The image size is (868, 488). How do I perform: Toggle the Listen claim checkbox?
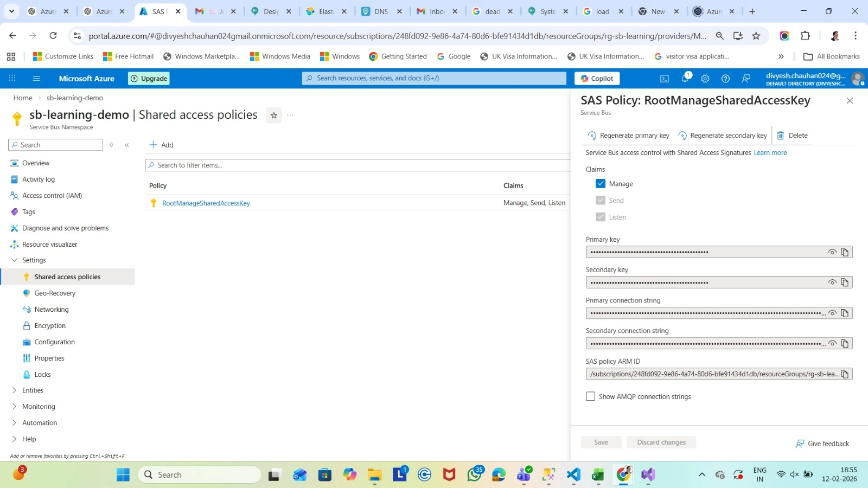[x=601, y=217]
